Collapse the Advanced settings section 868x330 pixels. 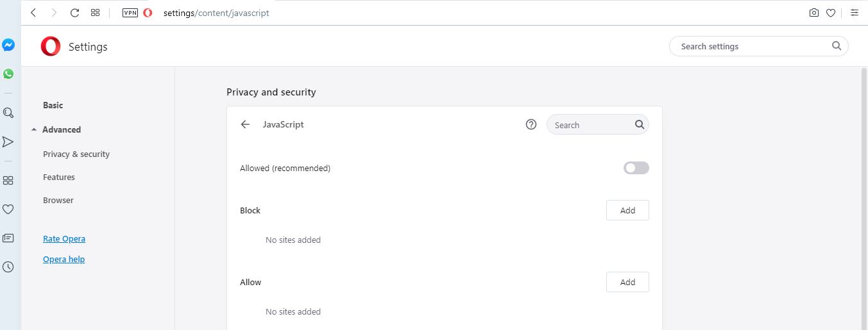pyautogui.click(x=56, y=129)
